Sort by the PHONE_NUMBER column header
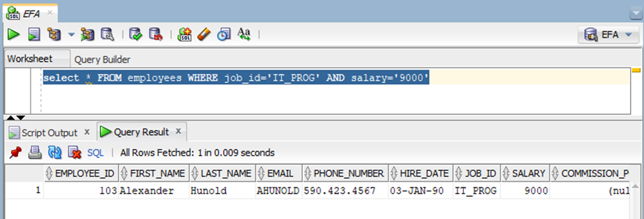The height and width of the screenshot is (219, 644). tap(345, 173)
